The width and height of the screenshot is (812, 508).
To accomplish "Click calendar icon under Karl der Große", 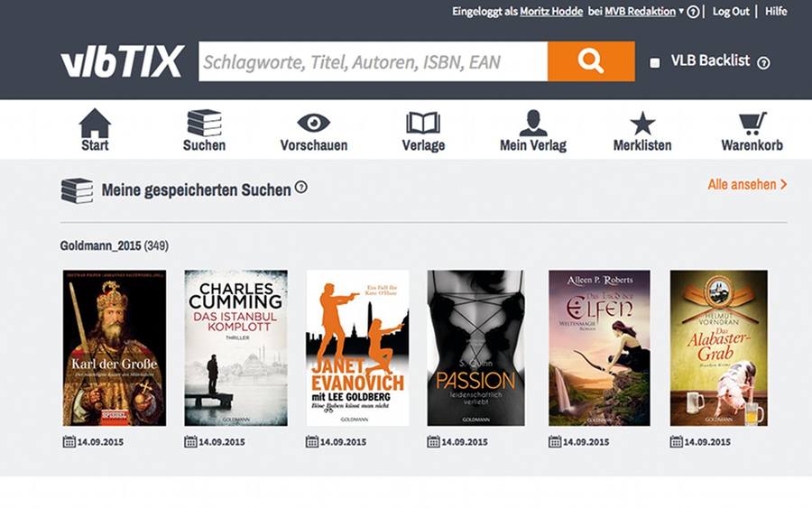I will (x=69, y=442).
